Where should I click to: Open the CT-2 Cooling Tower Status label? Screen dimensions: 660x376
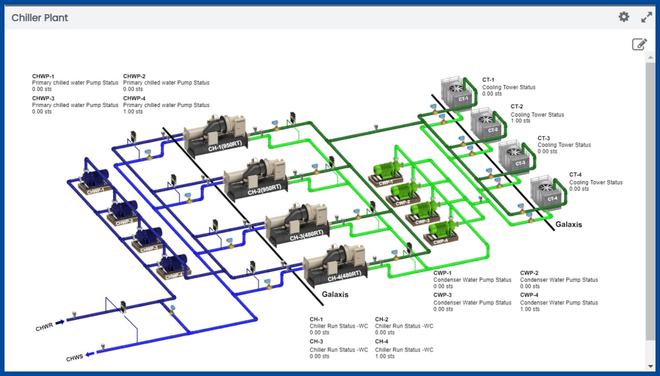(538, 114)
